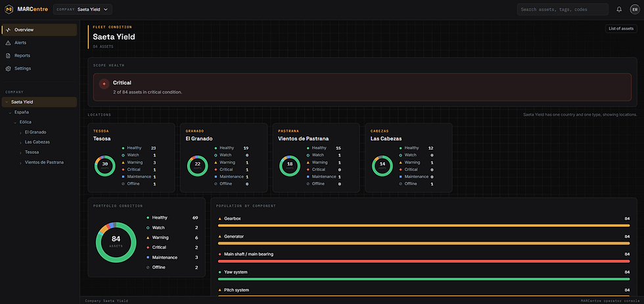The image size is (644, 304).
Task: Click the Critical scope health banner
Action: coord(362,87)
